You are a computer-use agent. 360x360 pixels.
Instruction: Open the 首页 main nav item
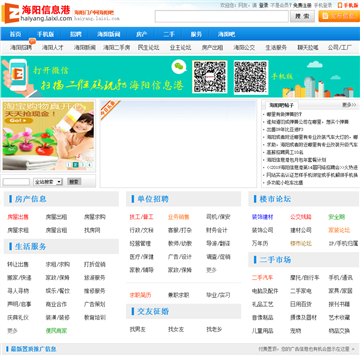coord(15,34)
